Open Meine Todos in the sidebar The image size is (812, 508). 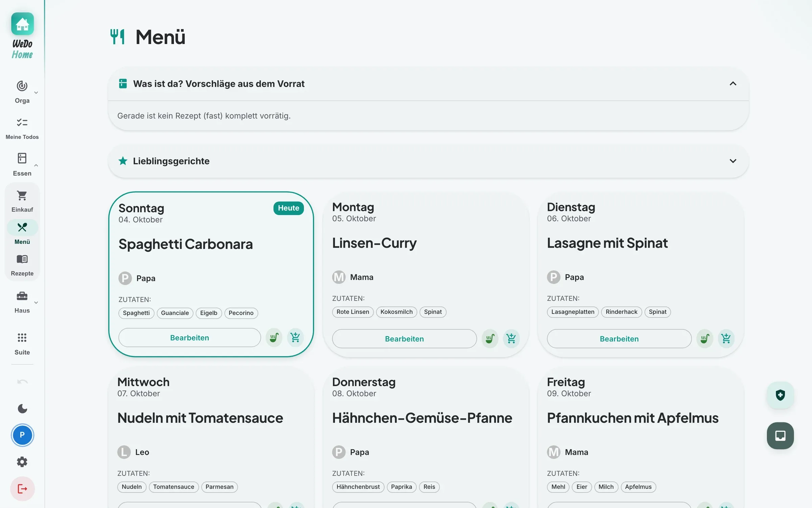tap(22, 129)
